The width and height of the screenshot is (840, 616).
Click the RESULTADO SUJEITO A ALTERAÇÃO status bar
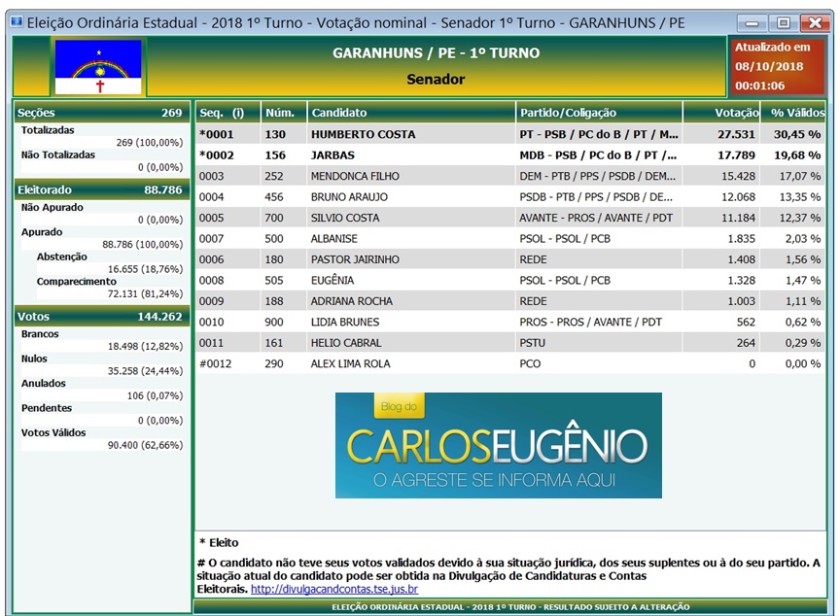pos(510,607)
